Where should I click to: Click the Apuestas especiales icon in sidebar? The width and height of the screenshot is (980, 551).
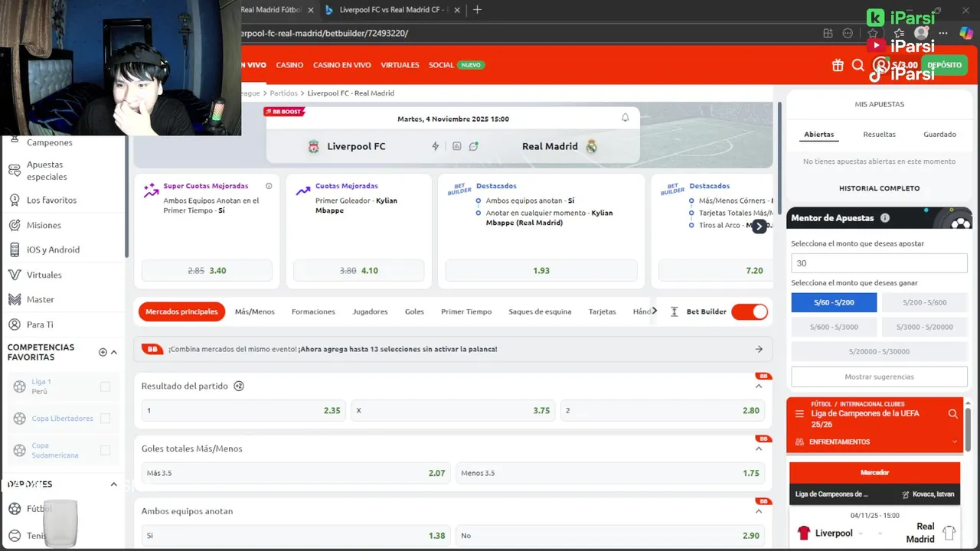tap(14, 171)
